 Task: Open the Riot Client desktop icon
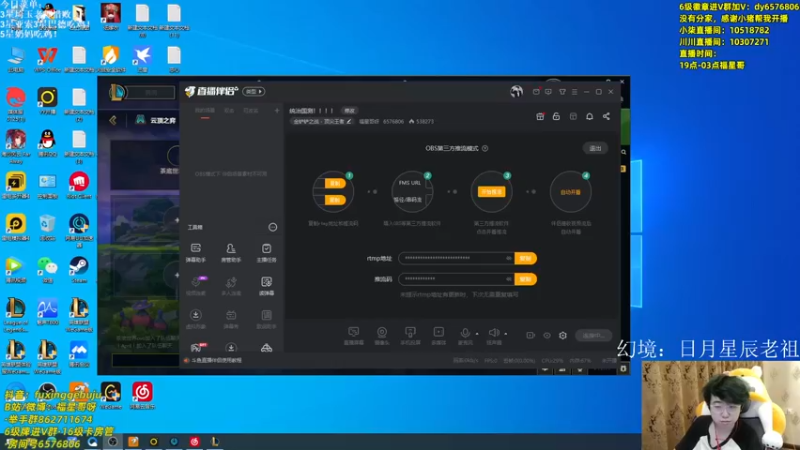tap(79, 185)
